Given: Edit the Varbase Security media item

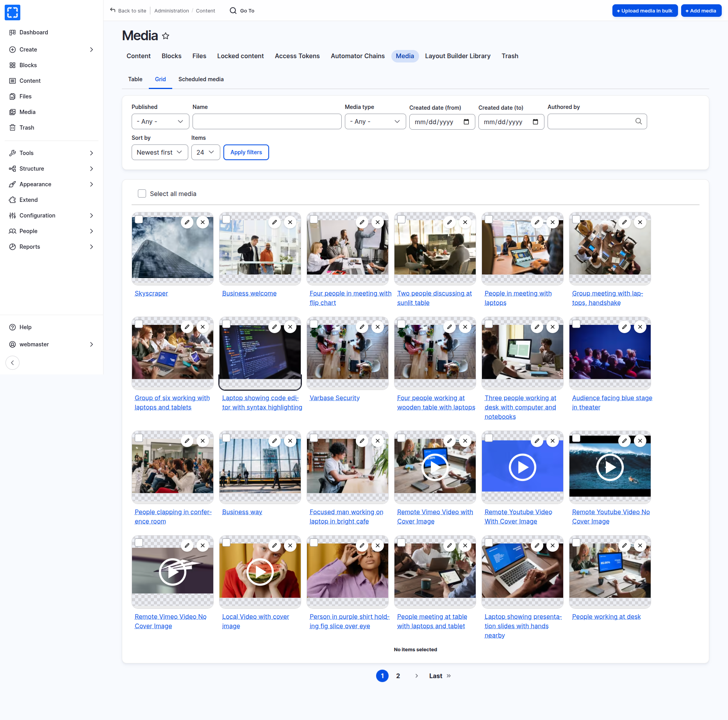Looking at the screenshot, I should [x=362, y=327].
